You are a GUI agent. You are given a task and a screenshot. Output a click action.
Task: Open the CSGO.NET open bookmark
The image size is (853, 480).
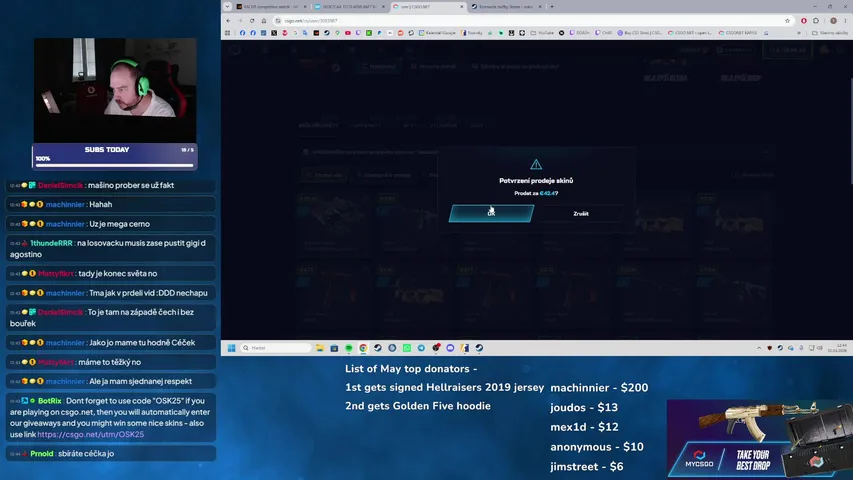690,33
